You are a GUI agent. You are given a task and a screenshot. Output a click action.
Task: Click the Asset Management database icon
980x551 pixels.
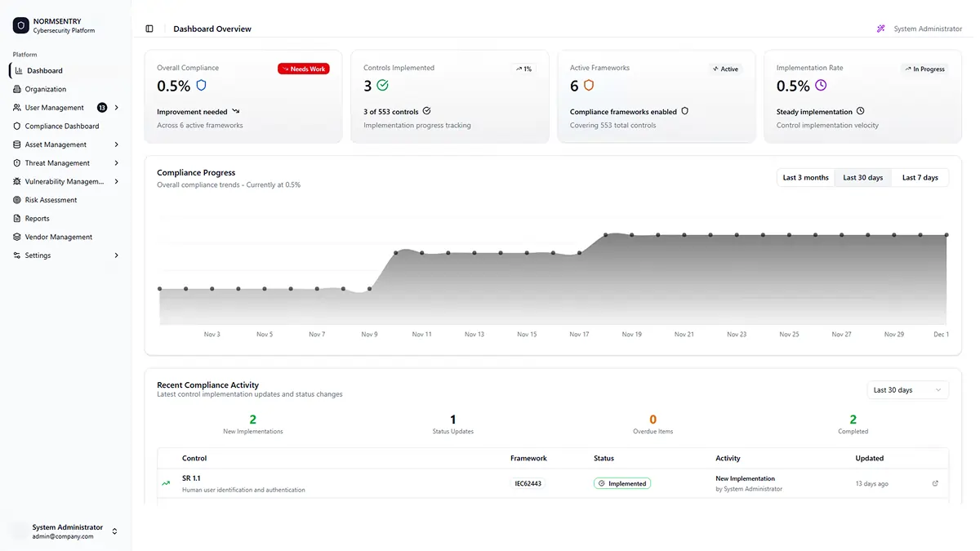(17, 144)
